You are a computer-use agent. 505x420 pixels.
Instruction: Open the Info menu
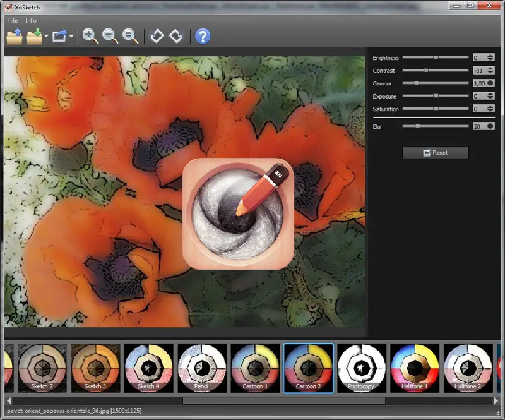click(31, 20)
